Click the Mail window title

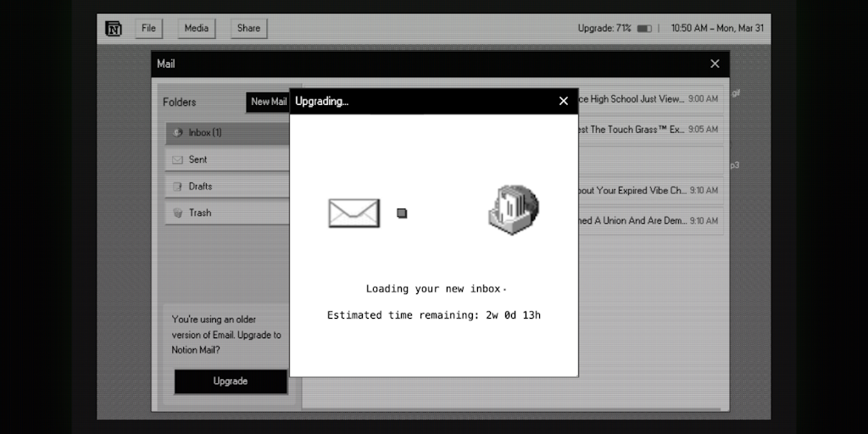coord(166,64)
